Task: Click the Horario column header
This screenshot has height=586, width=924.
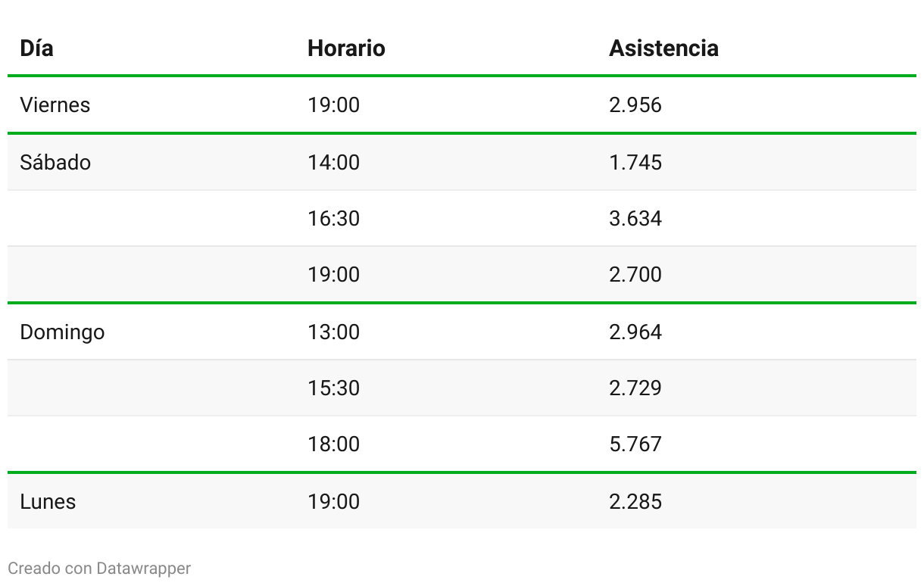Action: pos(346,48)
